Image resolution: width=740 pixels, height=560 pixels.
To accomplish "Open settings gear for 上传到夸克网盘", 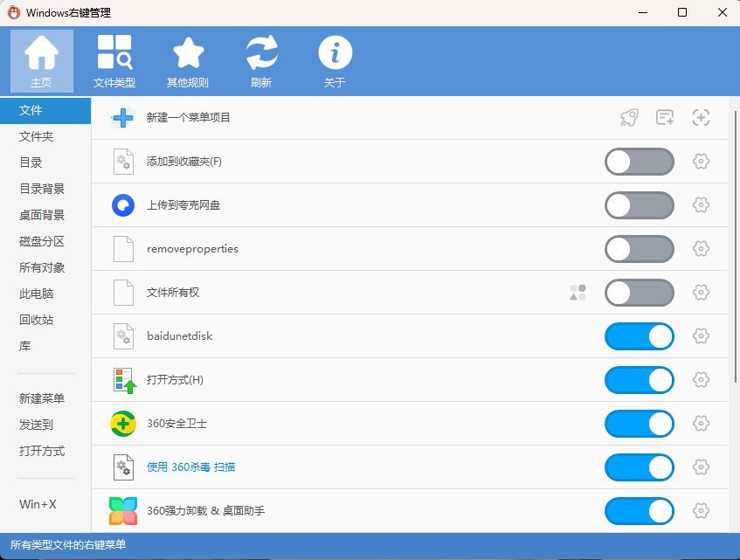I will [x=701, y=204].
